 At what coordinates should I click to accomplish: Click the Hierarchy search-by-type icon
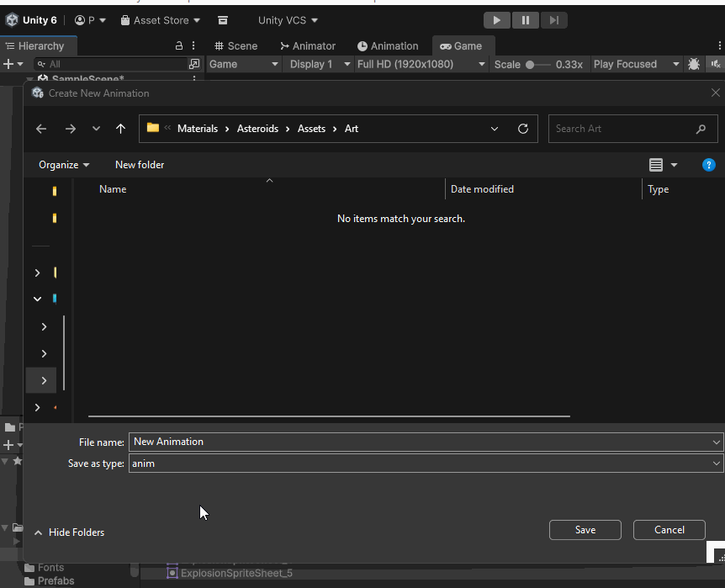(194, 64)
